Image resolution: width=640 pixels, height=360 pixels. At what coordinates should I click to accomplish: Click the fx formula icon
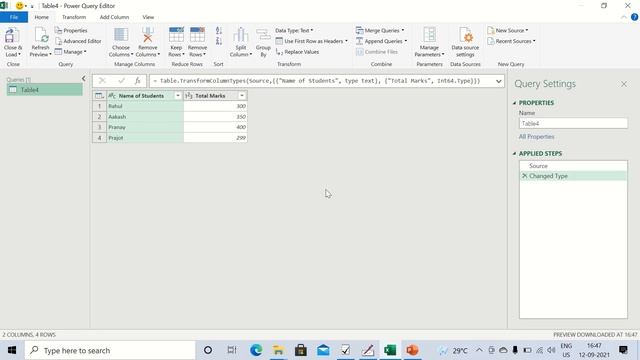[x=138, y=81]
